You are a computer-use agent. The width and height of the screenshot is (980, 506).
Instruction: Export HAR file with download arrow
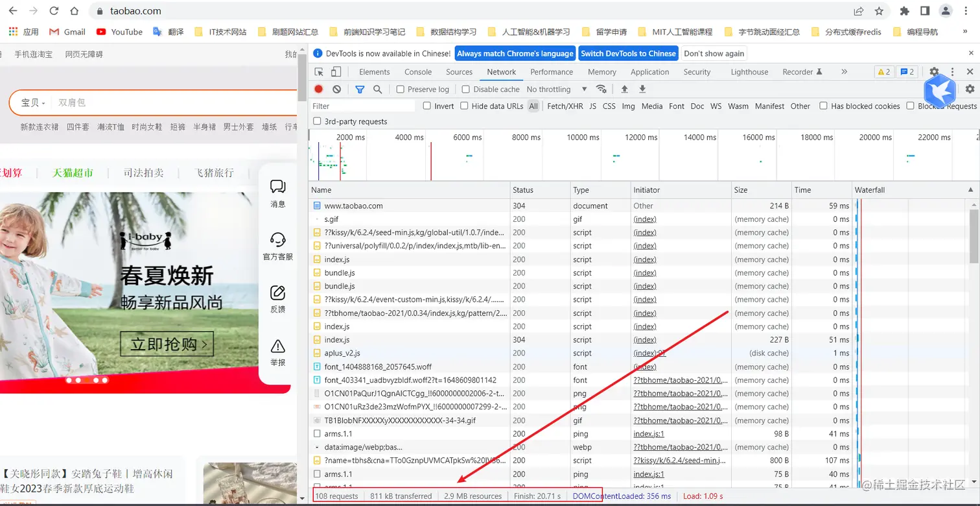[642, 89]
